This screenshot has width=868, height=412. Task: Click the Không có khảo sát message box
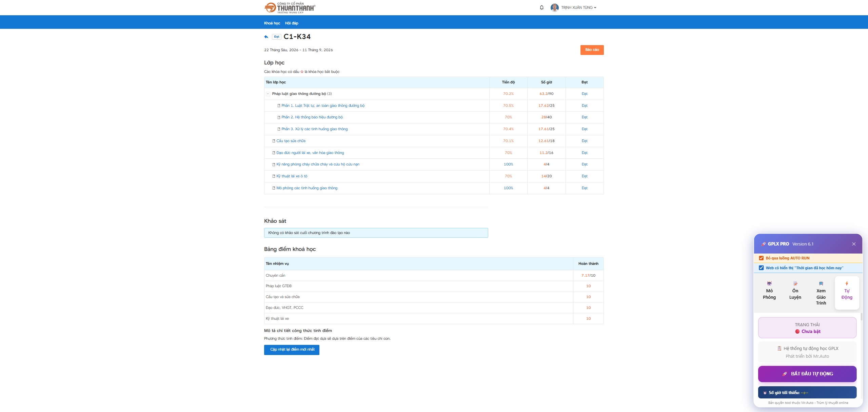click(x=376, y=233)
